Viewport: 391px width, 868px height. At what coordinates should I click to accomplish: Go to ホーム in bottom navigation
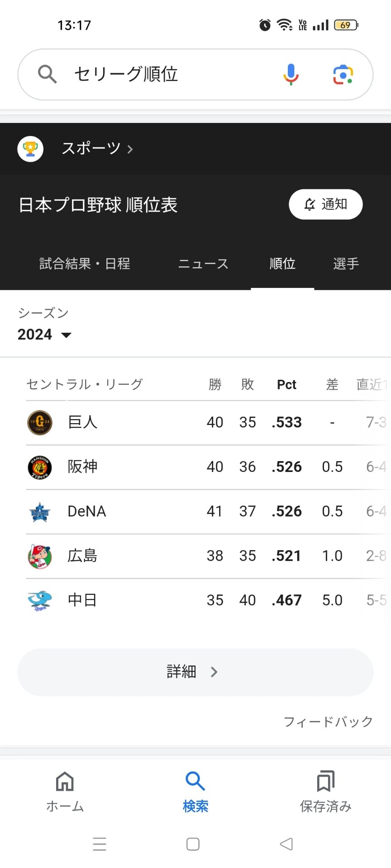(65, 791)
